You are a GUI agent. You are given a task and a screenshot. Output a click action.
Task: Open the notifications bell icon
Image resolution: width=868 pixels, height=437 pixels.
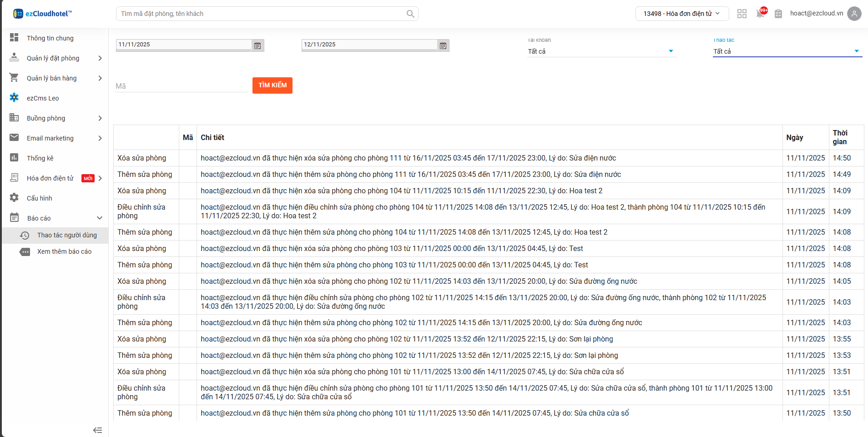click(760, 14)
